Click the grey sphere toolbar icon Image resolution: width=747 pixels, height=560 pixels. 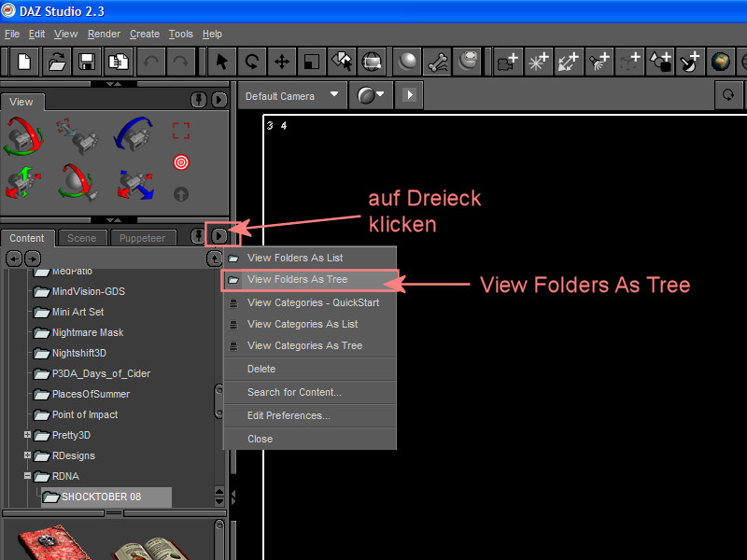click(x=407, y=62)
